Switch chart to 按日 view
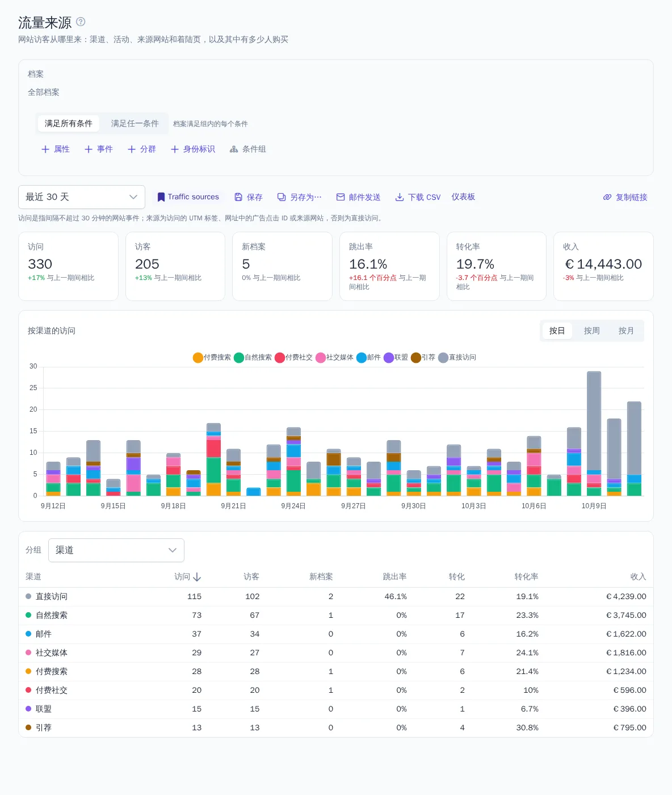 (557, 331)
